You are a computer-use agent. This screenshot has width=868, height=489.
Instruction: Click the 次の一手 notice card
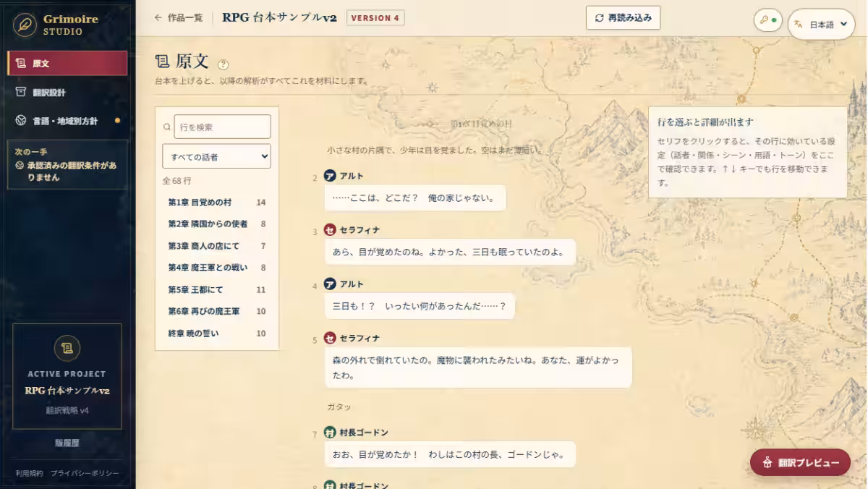coord(67,164)
